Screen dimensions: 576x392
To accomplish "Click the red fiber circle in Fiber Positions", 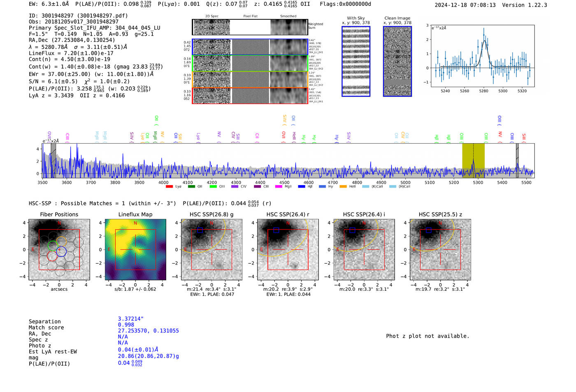I will (52, 256).
